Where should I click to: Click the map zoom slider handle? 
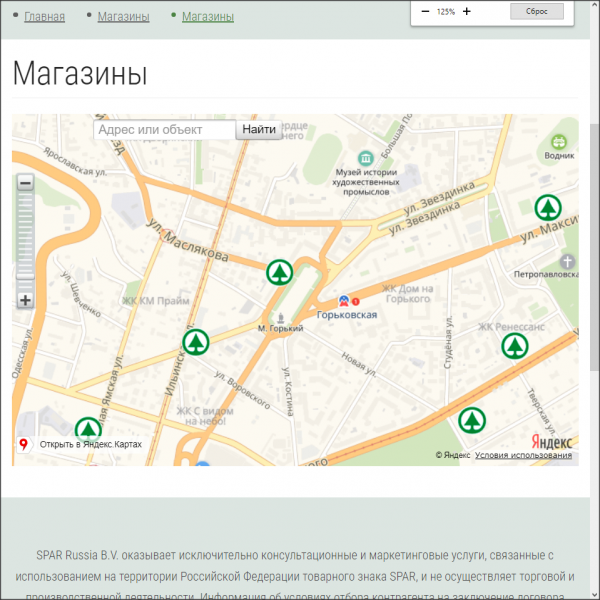[25, 276]
